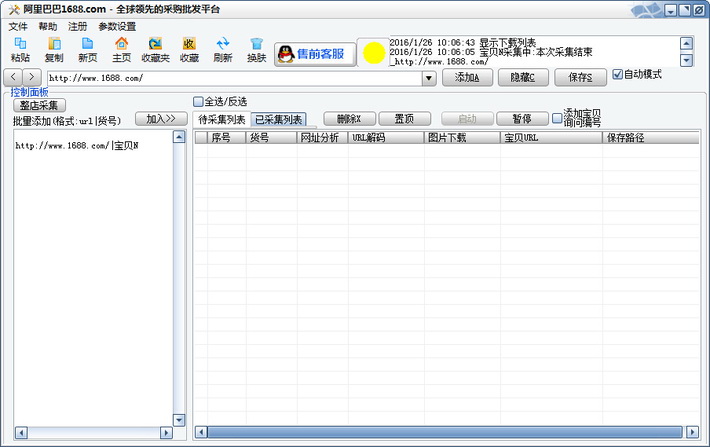Click table scroll right arrow

[692, 432]
